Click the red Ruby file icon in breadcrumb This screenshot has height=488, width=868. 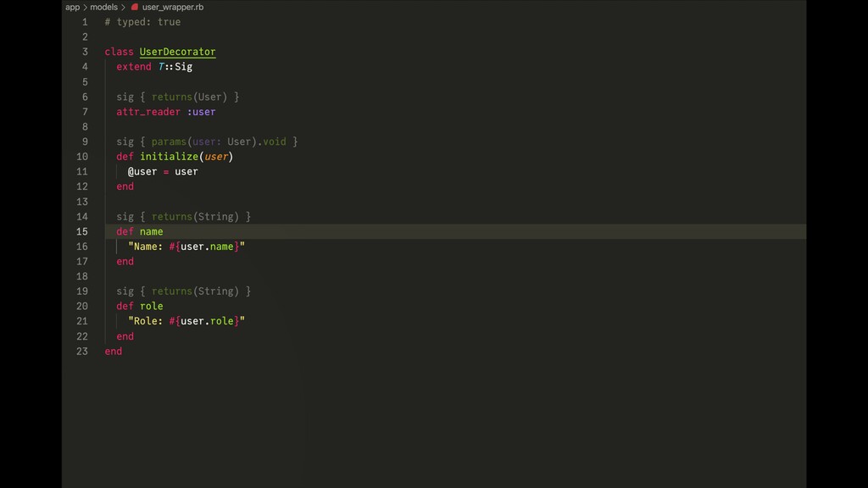(x=135, y=7)
